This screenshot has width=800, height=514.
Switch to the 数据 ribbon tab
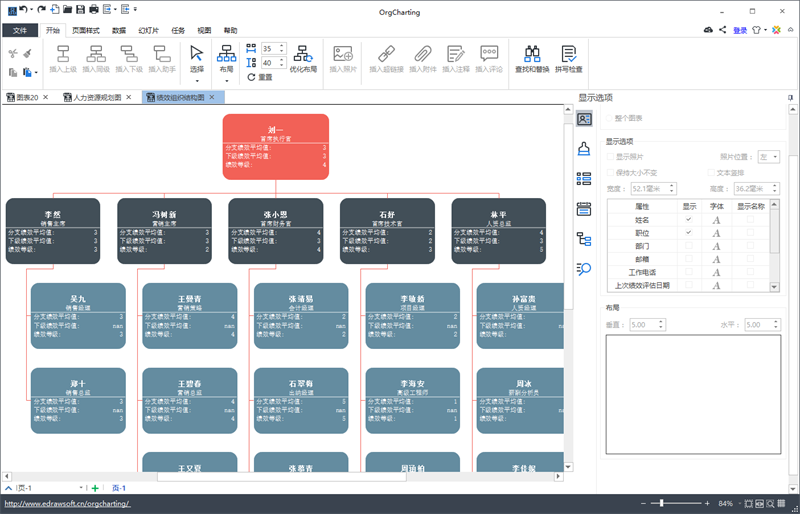119,31
